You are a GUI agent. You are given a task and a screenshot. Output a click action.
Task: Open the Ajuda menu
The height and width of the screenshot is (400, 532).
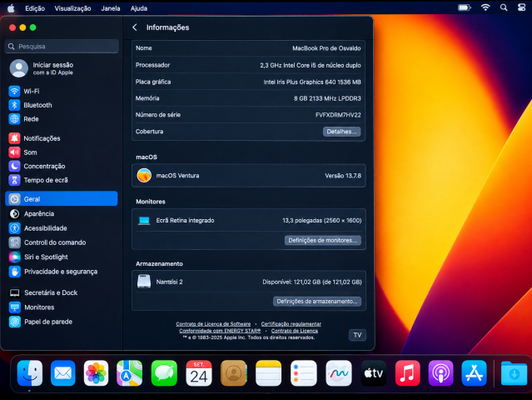coord(139,8)
